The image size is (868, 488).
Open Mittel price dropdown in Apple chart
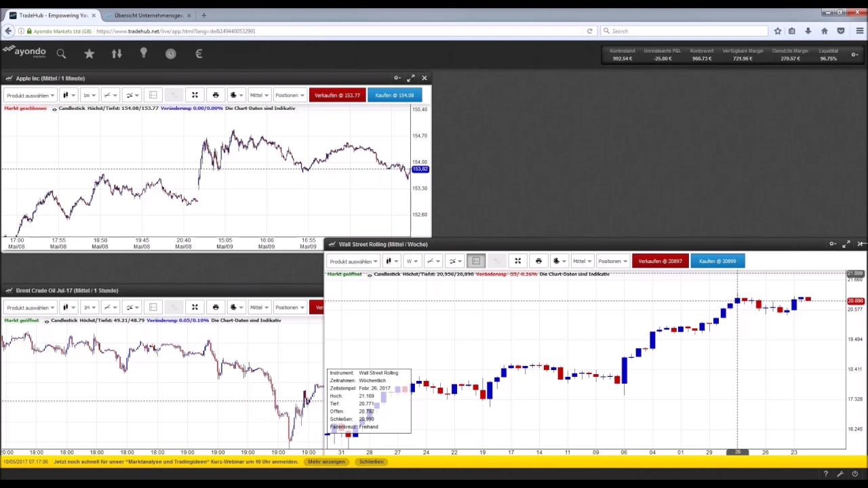pyautogui.click(x=259, y=95)
